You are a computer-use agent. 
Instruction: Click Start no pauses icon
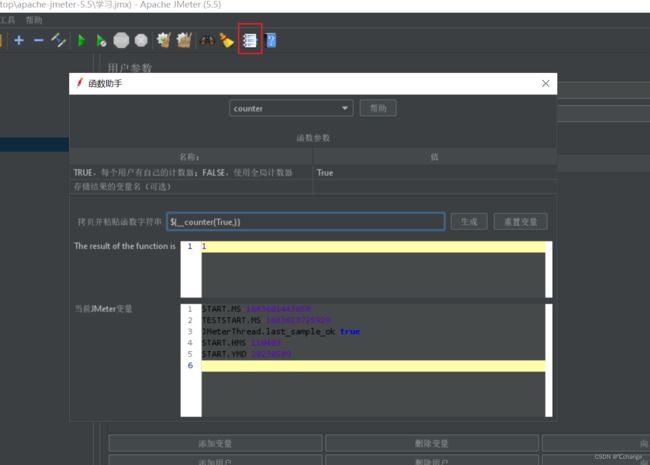click(x=101, y=41)
